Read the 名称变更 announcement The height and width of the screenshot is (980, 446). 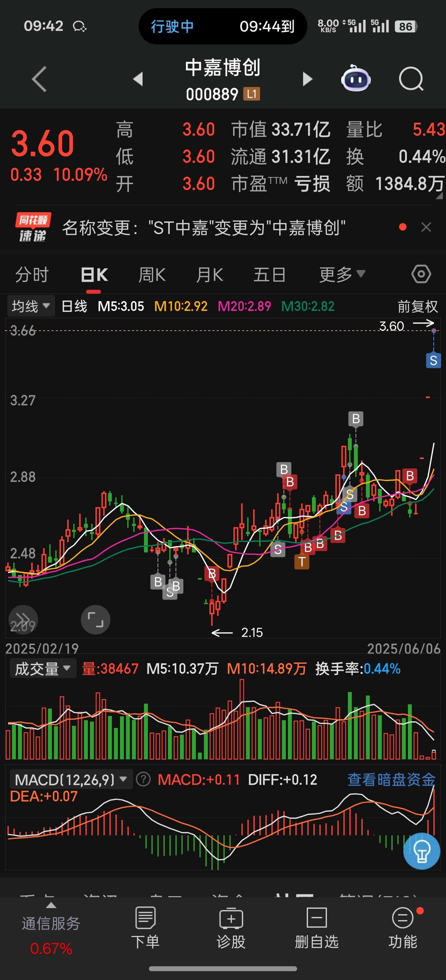coord(204,227)
